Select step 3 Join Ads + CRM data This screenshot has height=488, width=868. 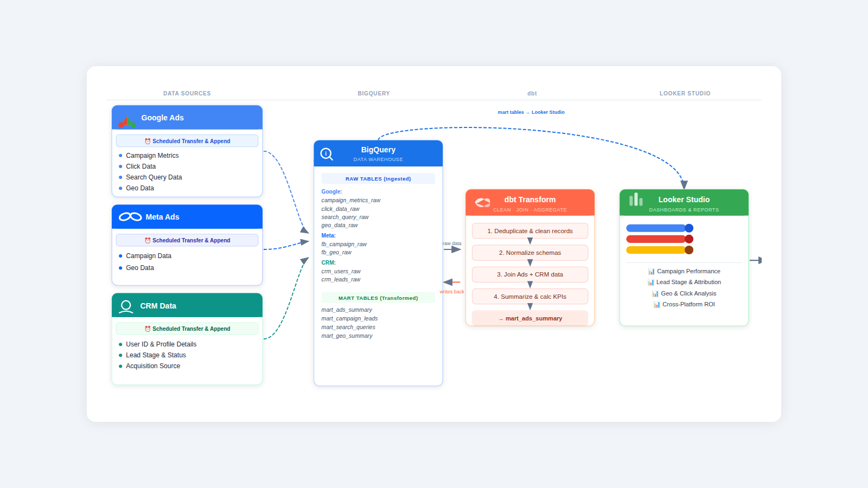click(530, 274)
